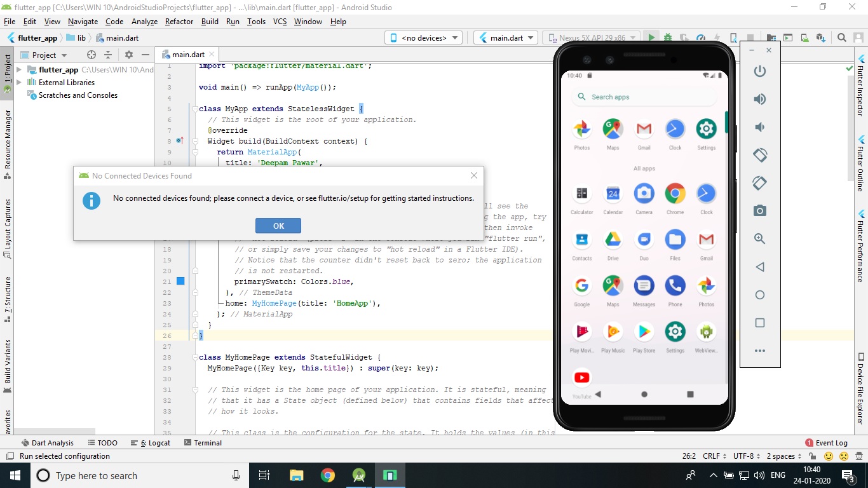Open the Build menu
Image resolution: width=868 pixels, height=488 pixels.
coord(210,21)
